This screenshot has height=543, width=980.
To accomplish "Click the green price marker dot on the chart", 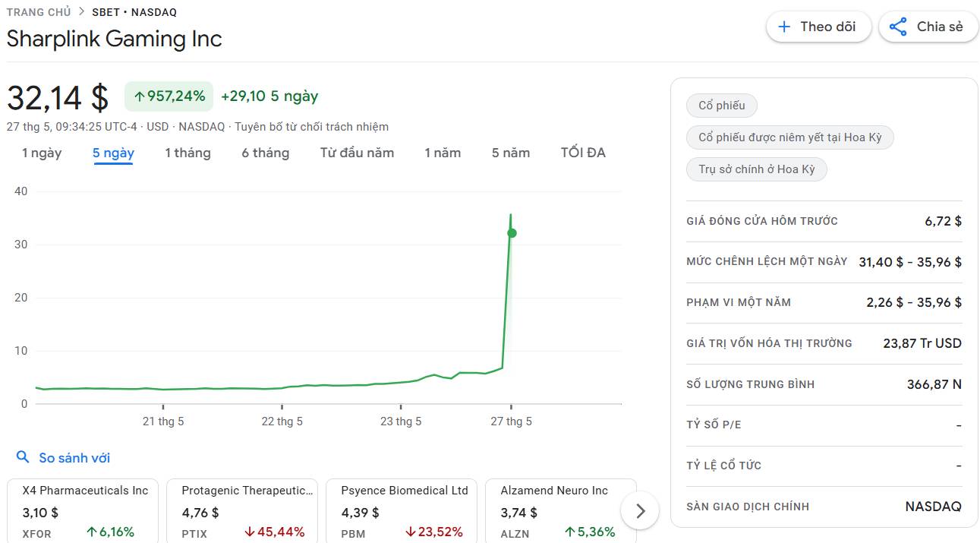I will (x=512, y=233).
